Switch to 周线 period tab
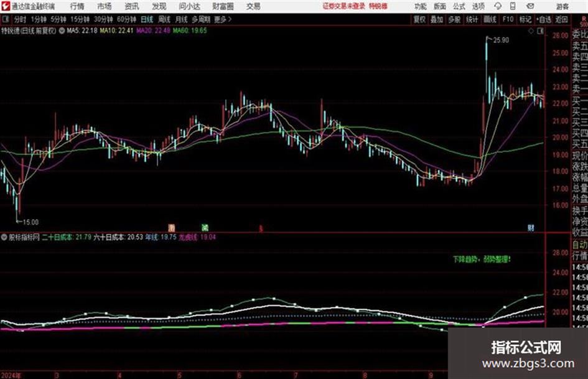 [x=164, y=19]
